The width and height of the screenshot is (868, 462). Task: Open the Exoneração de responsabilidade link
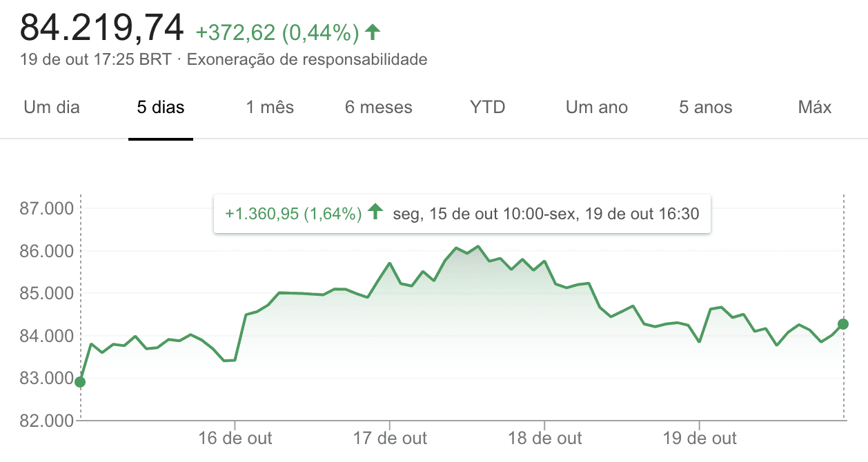coord(307,60)
